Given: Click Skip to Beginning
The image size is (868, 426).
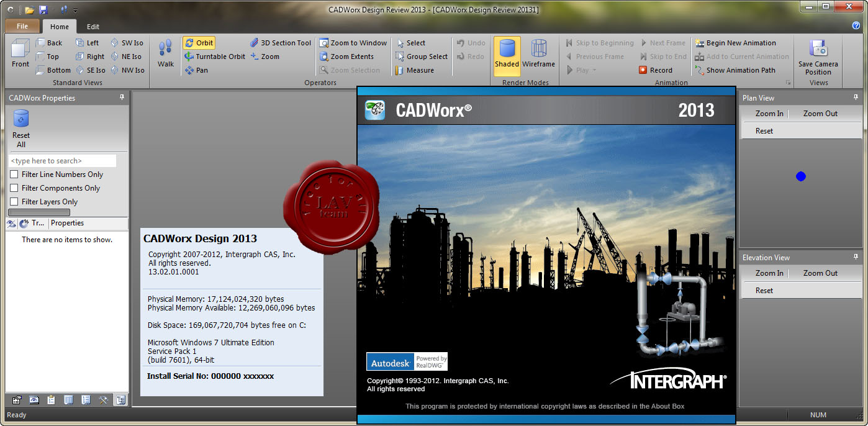Looking at the screenshot, I should [600, 43].
